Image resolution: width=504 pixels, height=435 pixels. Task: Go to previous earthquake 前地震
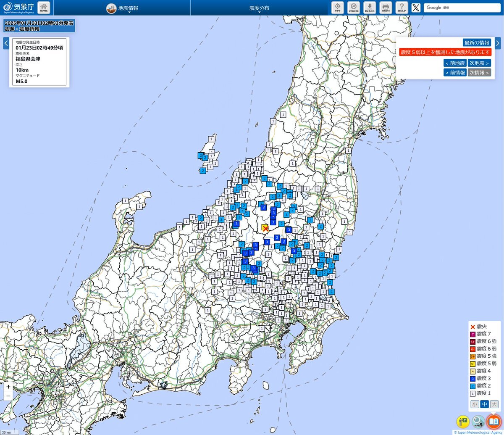coord(454,63)
